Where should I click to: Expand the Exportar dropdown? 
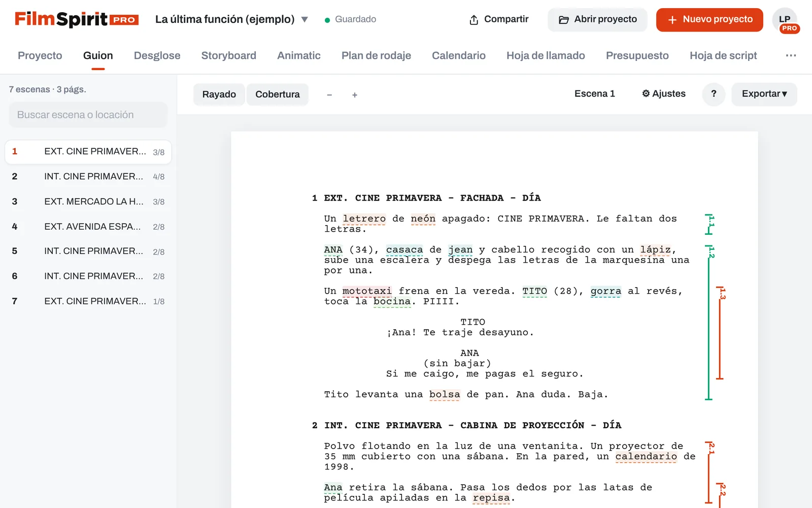coord(764,94)
